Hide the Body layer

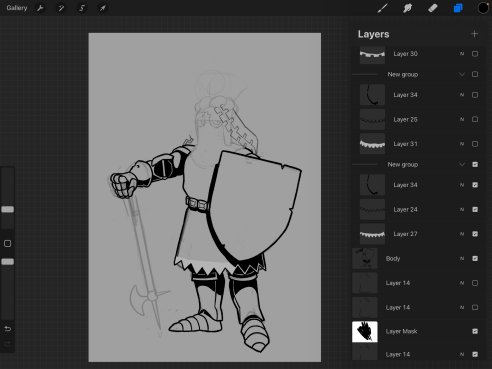(x=475, y=258)
